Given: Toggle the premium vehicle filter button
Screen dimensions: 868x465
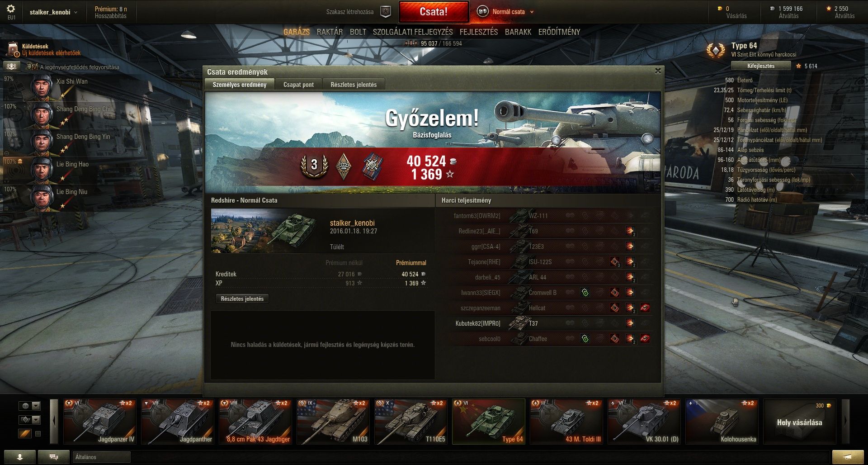Looking at the screenshot, I should pyautogui.click(x=25, y=434).
